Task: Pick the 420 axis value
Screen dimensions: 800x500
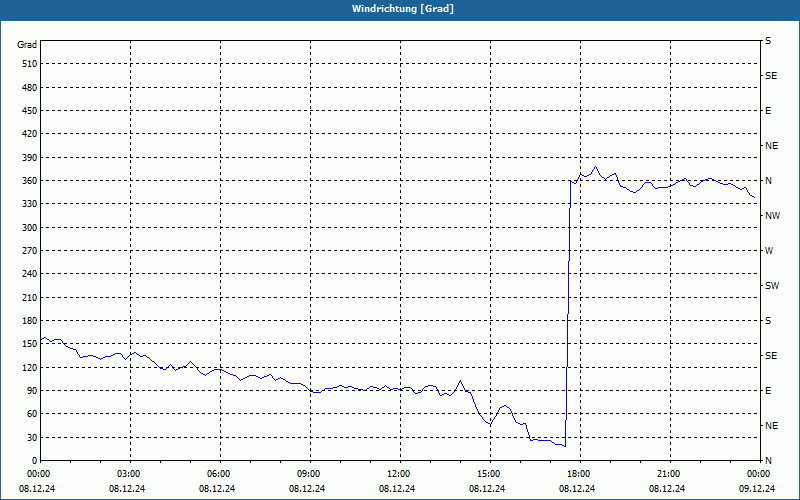Action: (x=30, y=134)
